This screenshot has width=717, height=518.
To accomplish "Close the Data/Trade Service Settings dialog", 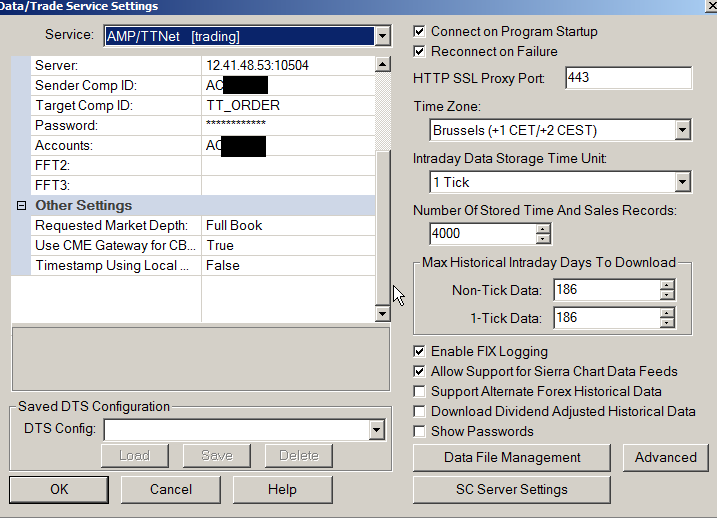I will point(711,6).
